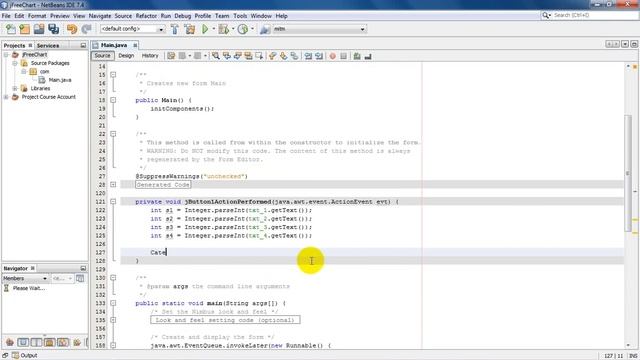The height and width of the screenshot is (360, 640).
Task: Open the Run Project dropdown arrow
Action: [213, 29]
